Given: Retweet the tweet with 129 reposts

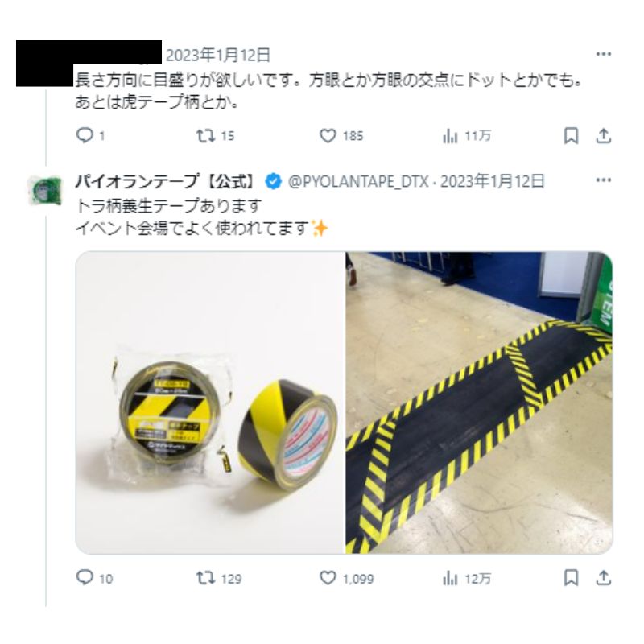Looking at the screenshot, I should (x=218, y=578).
